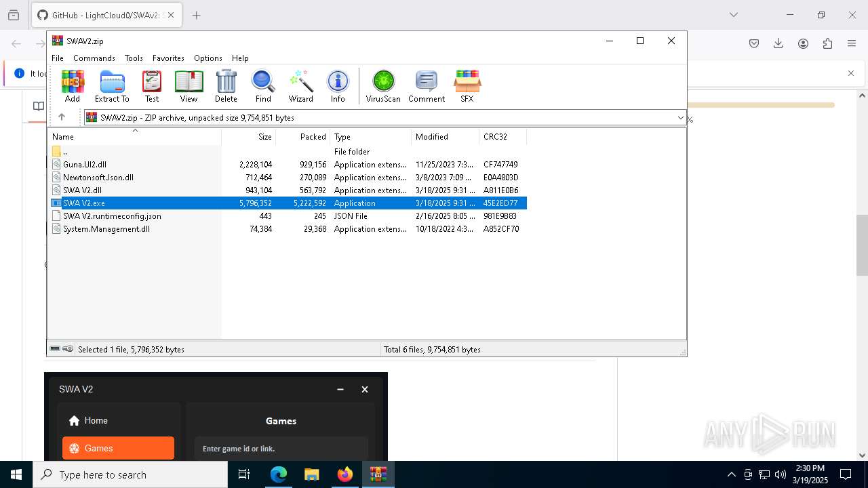Open File Explorer from taskbar
The image size is (868, 488).
point(311,474)
